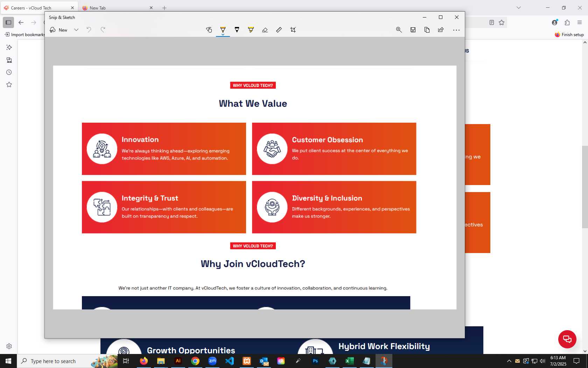Open Adobe Illustrator from the taskbar
The image size is (588, 368).
tap(178, 361)
